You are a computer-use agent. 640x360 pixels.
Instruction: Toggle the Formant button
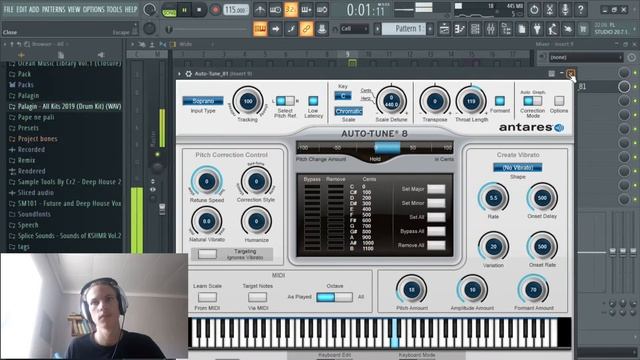click(x=500, y=100)
